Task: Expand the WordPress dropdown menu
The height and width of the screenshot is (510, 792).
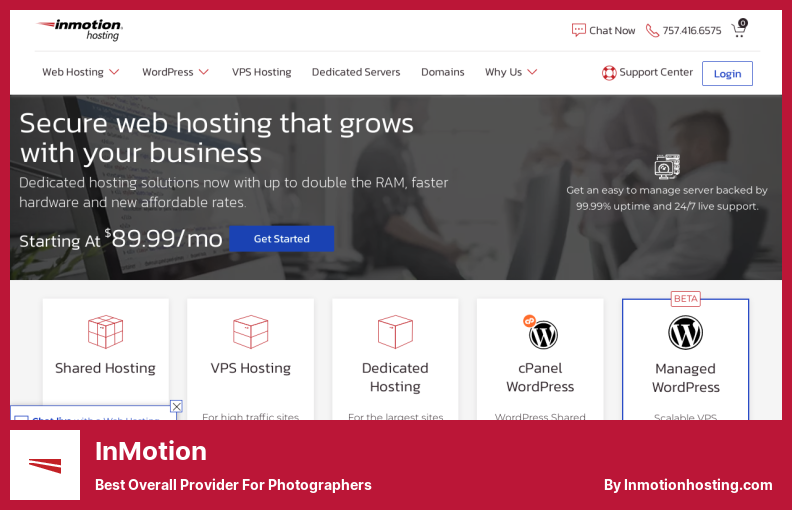Action: (x=175, y=72)
